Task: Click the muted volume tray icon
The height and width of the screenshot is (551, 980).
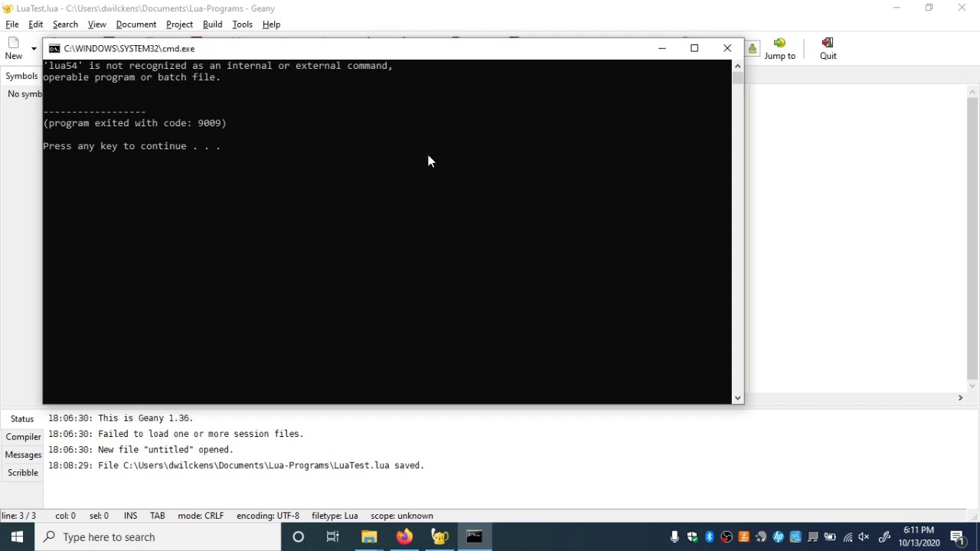Action: point(864,537)
